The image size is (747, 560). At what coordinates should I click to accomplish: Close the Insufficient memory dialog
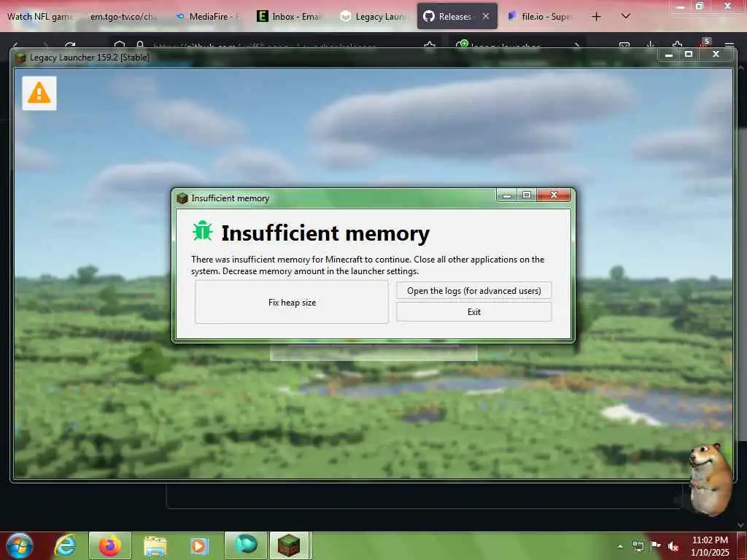554,195
